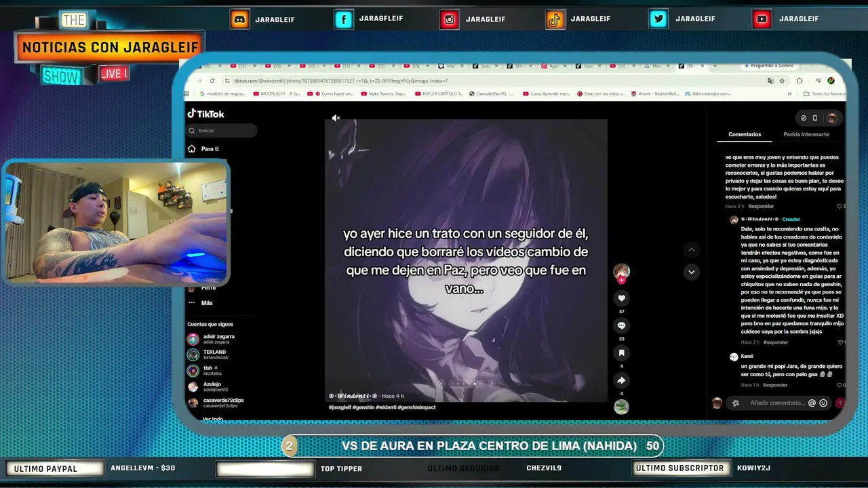Image resolution: width=868 pixels, height=488 pixels.
Task: Go forward in the browser
Action: [x=200, y=81]
